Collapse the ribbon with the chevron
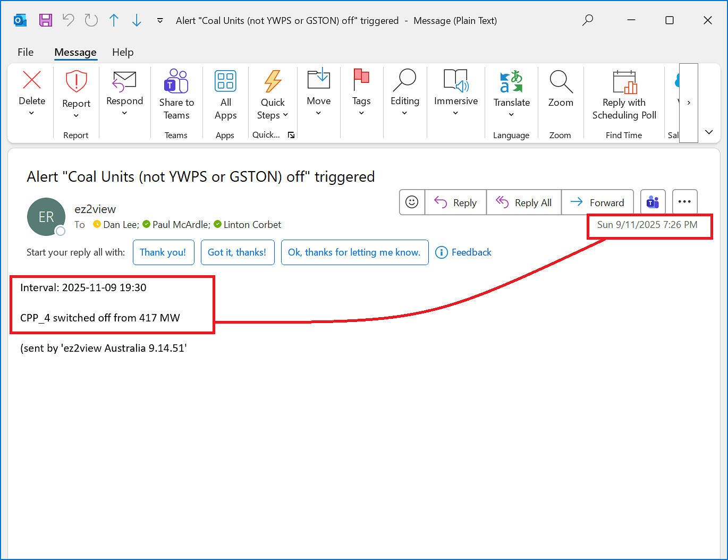 coord(709,132)
